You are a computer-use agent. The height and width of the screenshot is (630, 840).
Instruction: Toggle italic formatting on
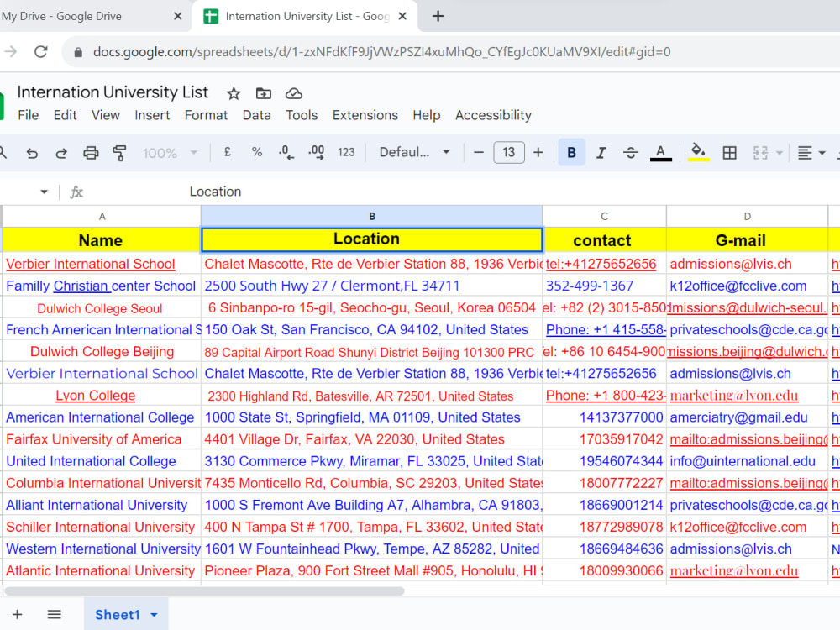coord(601,152)
